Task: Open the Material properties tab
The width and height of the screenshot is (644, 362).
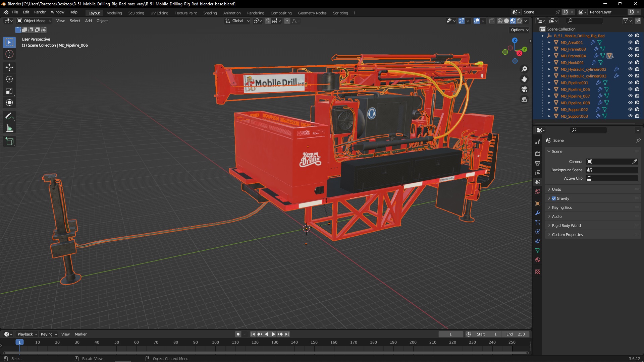Action: point(538,260)
